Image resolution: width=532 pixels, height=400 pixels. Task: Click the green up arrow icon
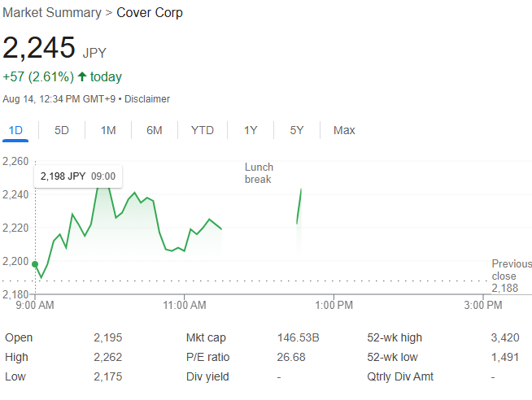click(x=82, y=77)
